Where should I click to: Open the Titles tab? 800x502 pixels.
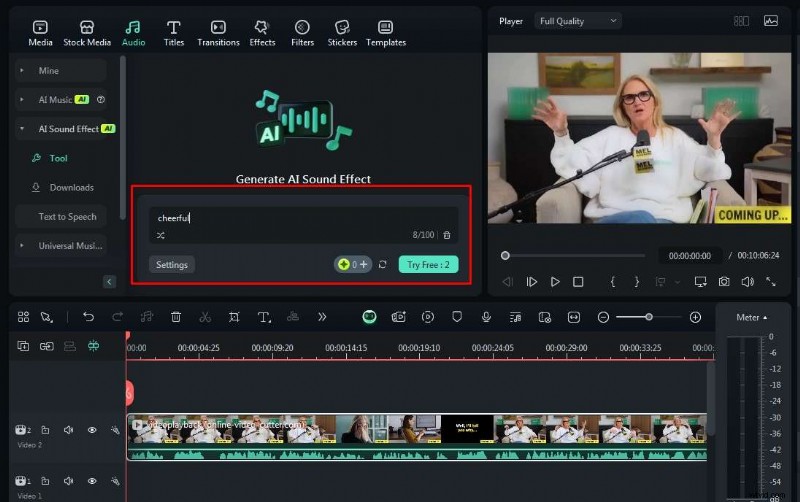[x=173, y=34]
